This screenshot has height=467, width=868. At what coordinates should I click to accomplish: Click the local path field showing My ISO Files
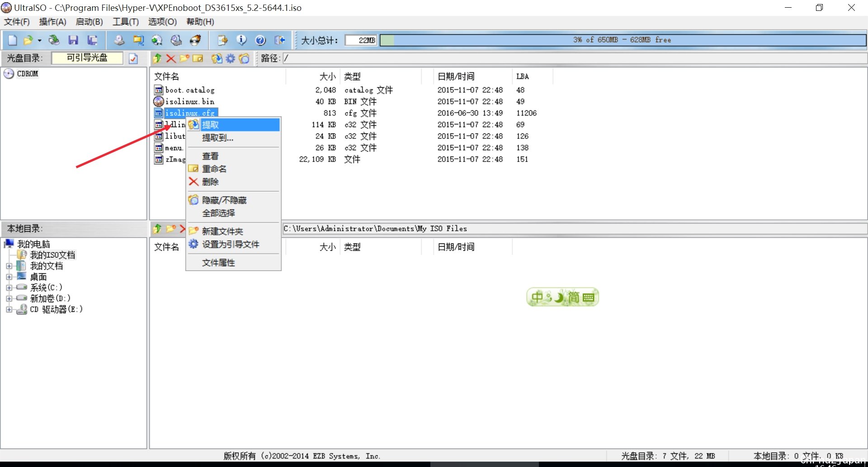[x=574, y=229]
